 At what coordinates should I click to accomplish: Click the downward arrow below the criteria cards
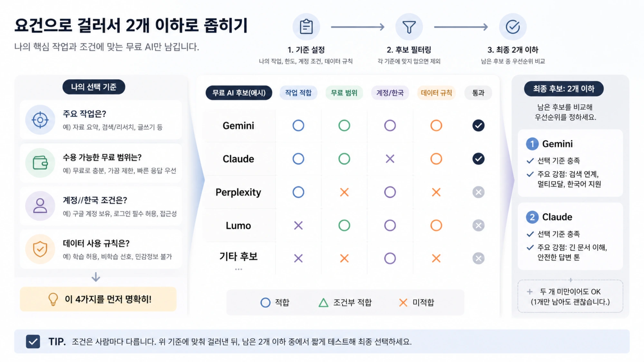coord(96,277)
